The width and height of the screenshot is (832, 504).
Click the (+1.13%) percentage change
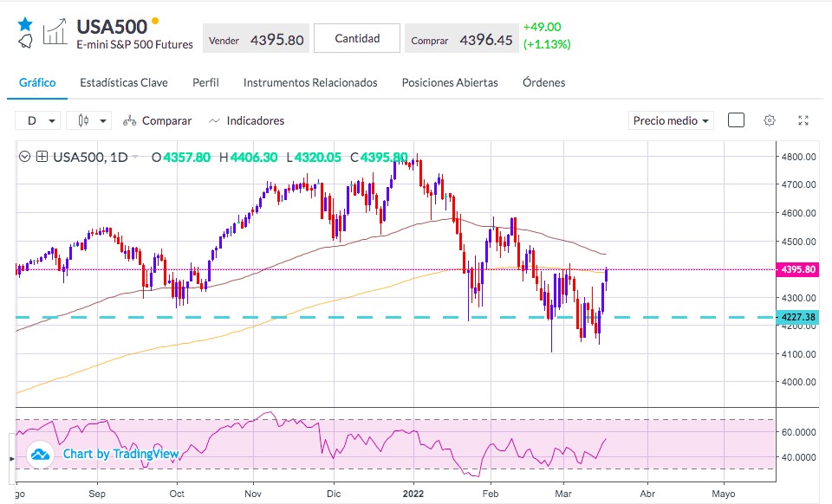click(x=547, y=44)
